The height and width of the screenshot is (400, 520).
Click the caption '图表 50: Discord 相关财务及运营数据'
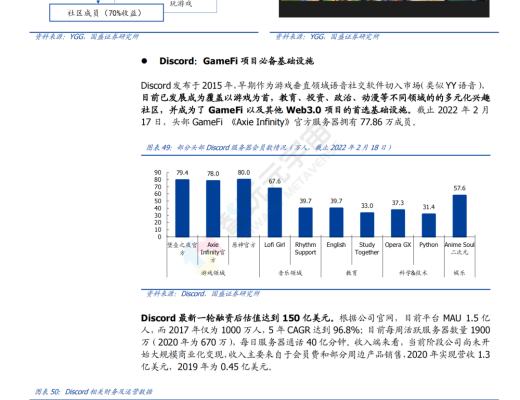point(94,392)
